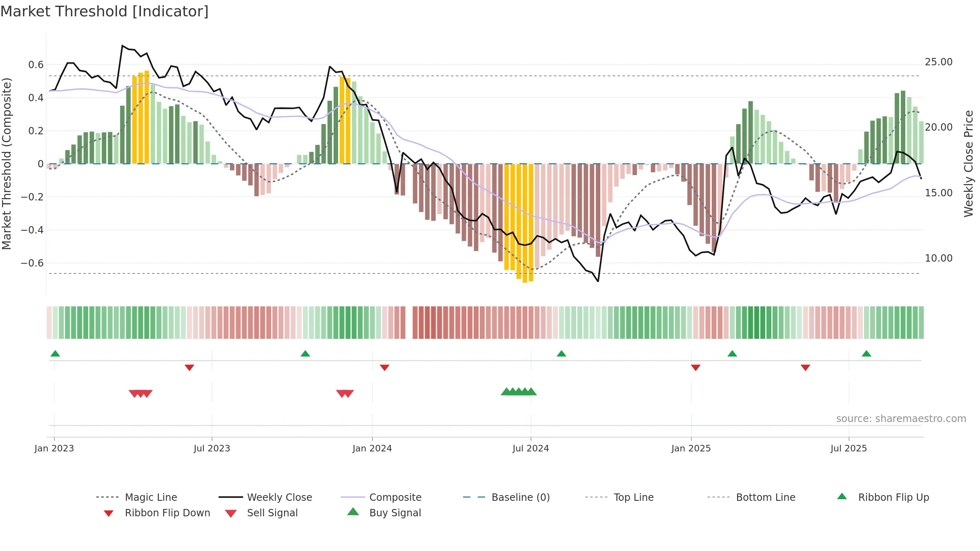Image resolution: width=980 pixels, height=551 pixels.
Task: Toggle the Ribbon Flip Up legend entry
Action: pos(883,497)
